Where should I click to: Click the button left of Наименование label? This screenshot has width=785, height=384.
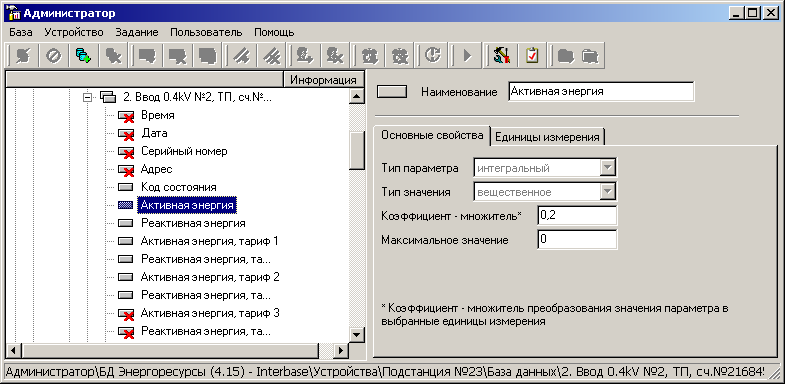pos(391,92)
